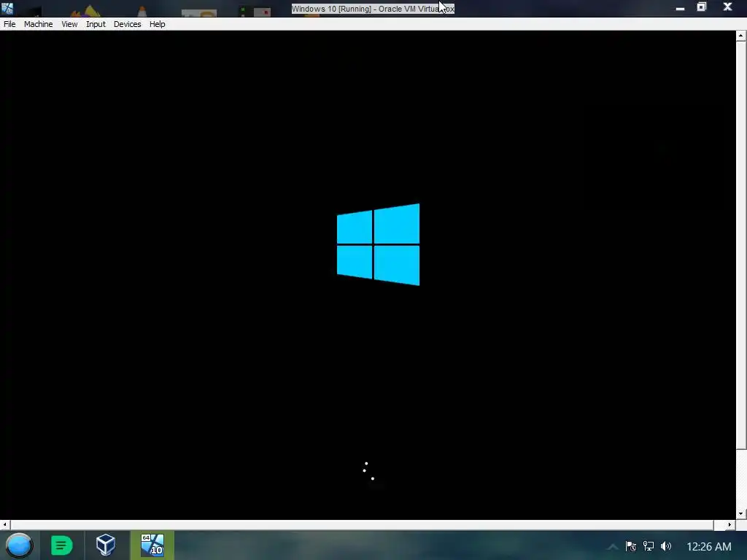The height and width of the screenshot is (560, 747).
Task: Click the VirtualBox window icon in title bar
Action: pyautogui.click(x=7, y=7)
